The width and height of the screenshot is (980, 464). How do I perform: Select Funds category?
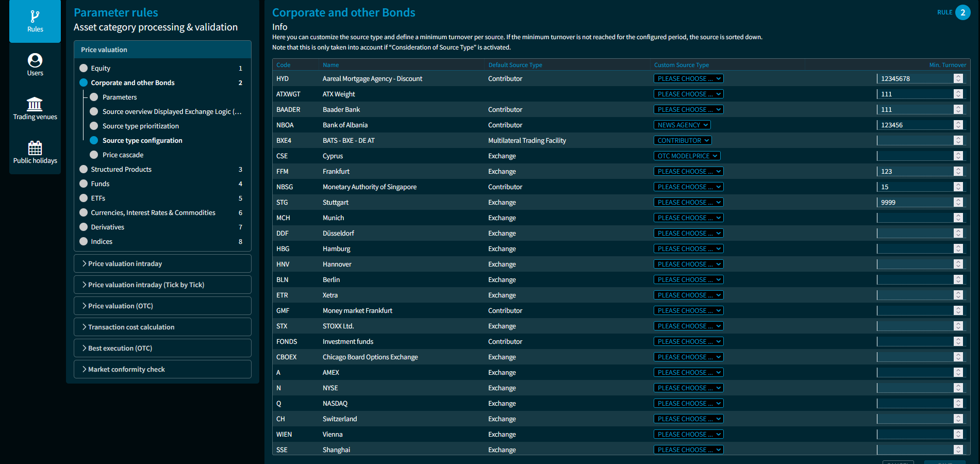(x=100, y=184)
